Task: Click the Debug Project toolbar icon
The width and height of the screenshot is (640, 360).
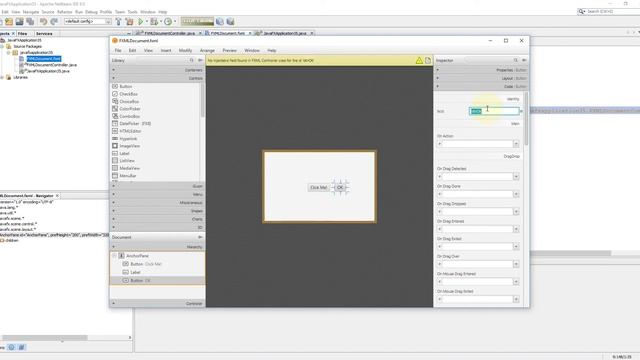Action: coord(154,21)
